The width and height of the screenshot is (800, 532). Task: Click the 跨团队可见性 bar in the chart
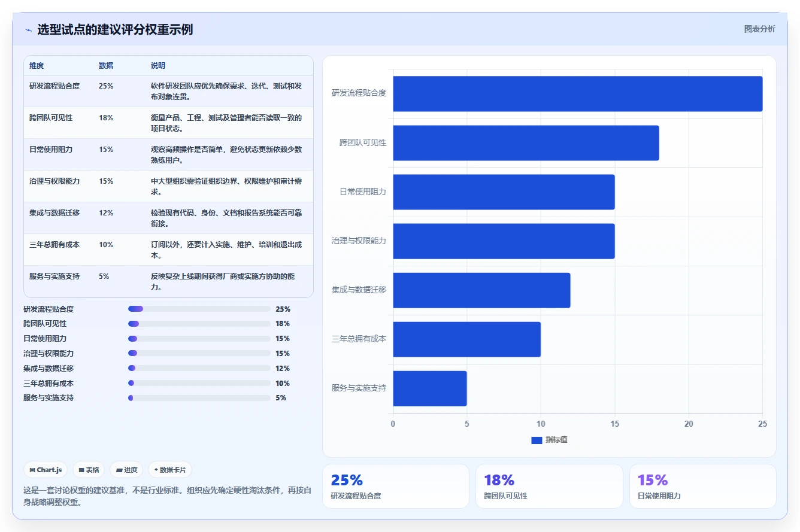coord(526,143)
